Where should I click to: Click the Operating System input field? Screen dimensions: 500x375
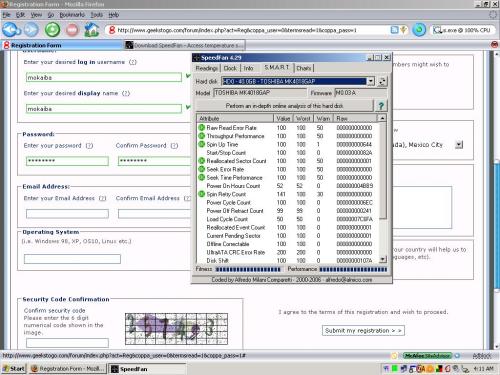point(72,259)
